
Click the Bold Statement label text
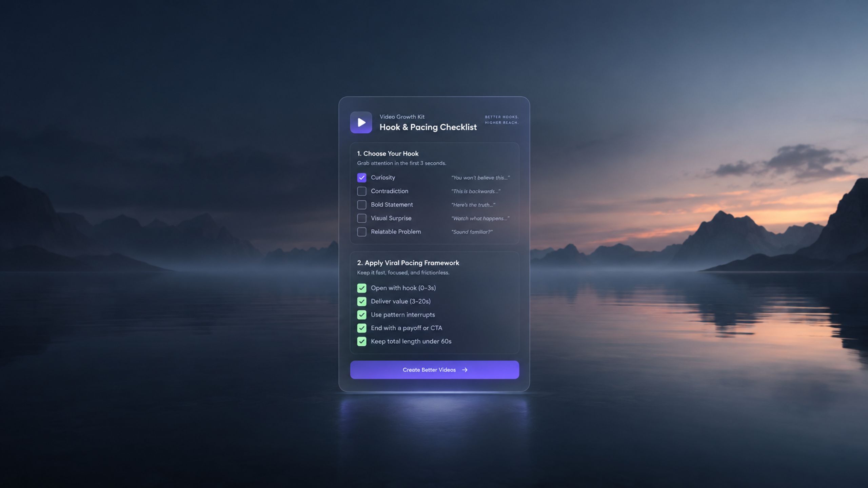coord(392,205)
